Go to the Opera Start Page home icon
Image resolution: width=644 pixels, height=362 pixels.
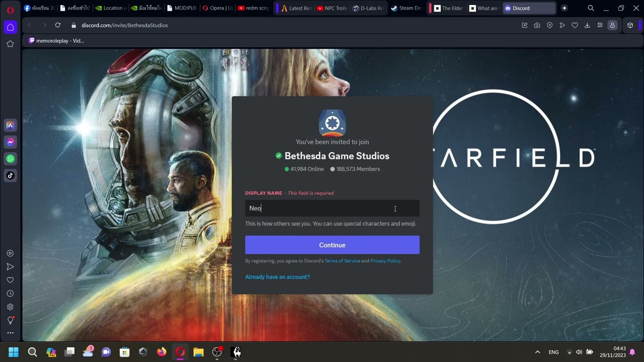(x=10, y=27)
